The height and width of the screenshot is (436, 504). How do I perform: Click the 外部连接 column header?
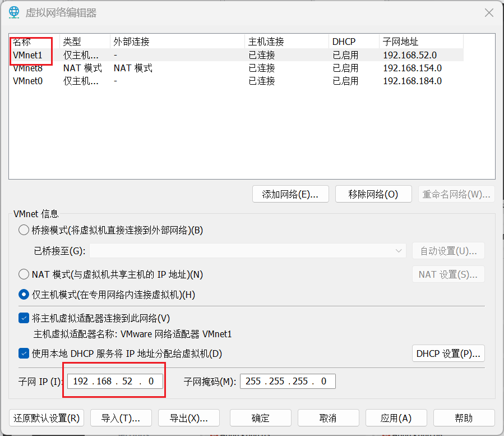[x=177, y=42]
